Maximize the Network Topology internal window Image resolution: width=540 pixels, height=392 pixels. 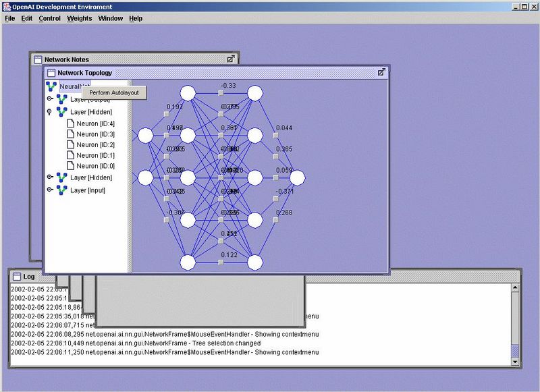[x=381, y=72]
